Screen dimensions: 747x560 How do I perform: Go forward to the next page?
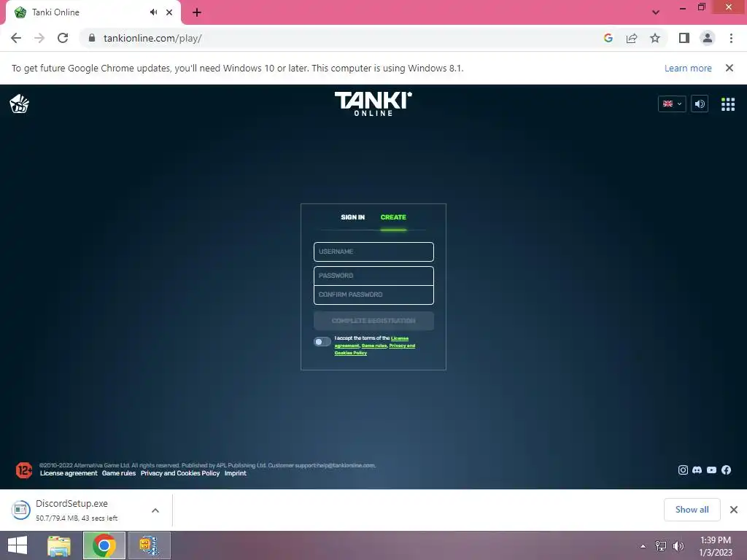[39, 38]
